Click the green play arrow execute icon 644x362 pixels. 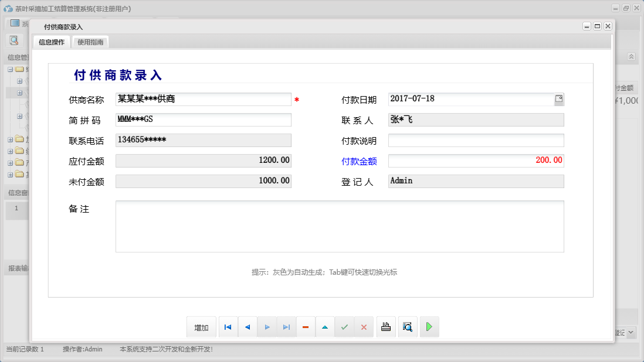pos(429,327)
